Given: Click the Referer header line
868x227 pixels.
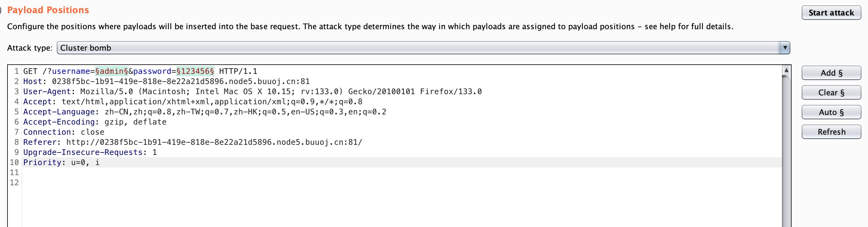Looking at the screenshot, I should [192, 142].
